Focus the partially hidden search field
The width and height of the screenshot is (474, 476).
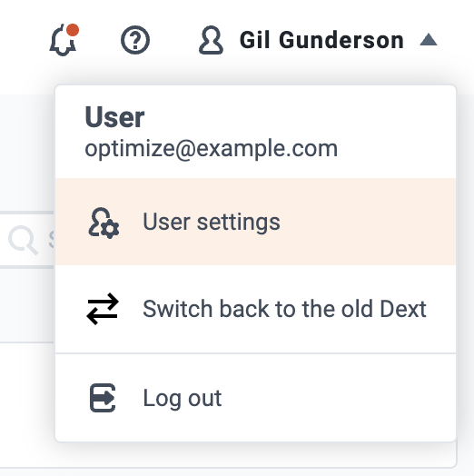pyautogui.click(x=27, y=240)
